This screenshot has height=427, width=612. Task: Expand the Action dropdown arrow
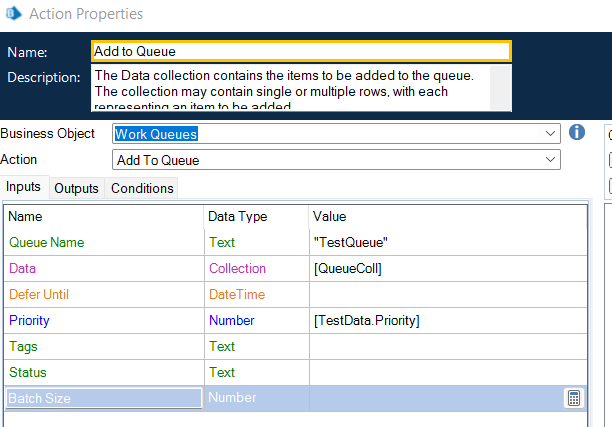point(552,160)
